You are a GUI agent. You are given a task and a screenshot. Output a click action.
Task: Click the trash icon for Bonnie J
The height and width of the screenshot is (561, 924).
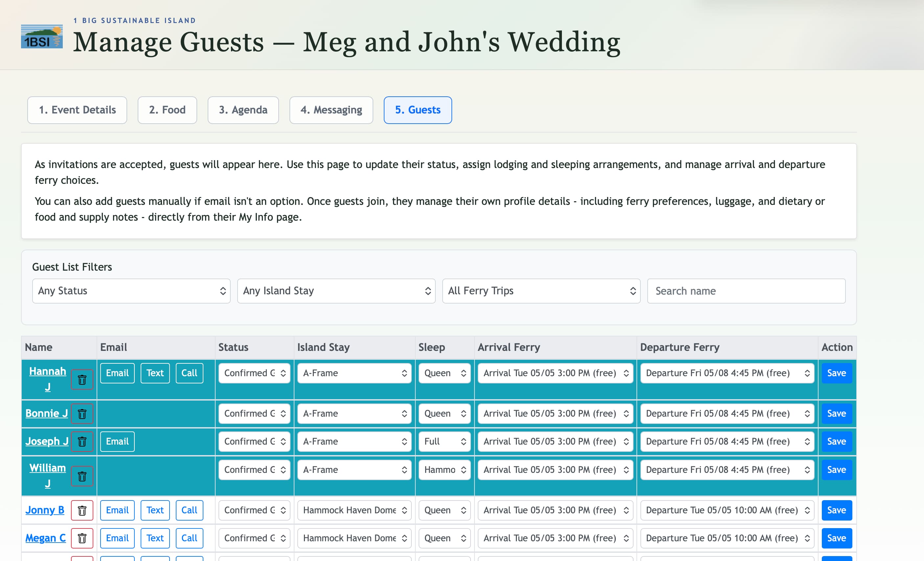tap(82, 413)
